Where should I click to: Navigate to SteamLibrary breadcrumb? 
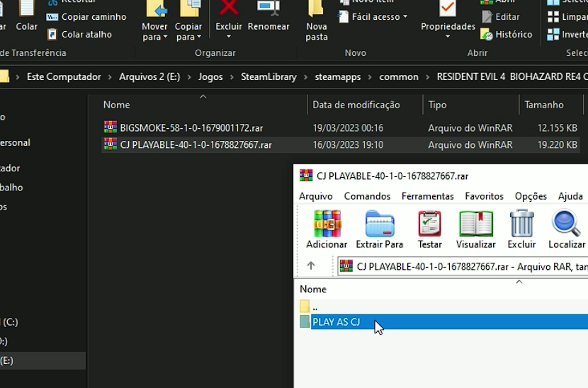click(268, 77)
